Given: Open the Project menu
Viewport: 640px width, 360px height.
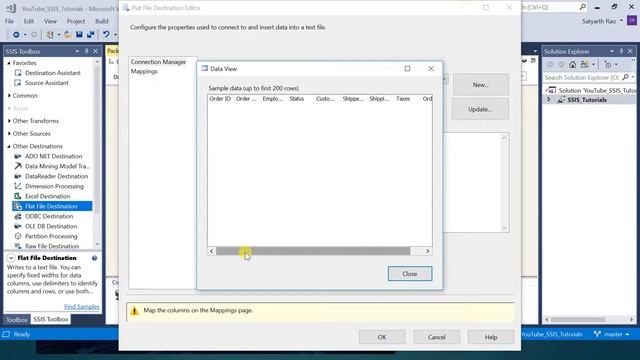Looking at the screenshot, I should coord(76,21).
